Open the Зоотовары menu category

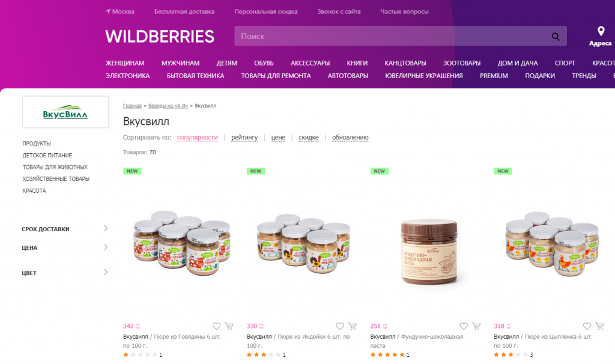[x=462, y=63]
